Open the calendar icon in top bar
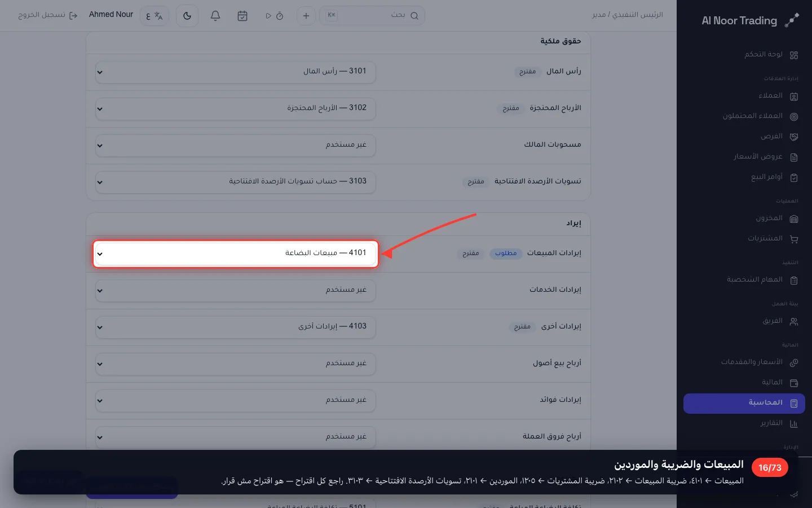Image resolution: width=812 pixels, height=508 pixels. 242,16
